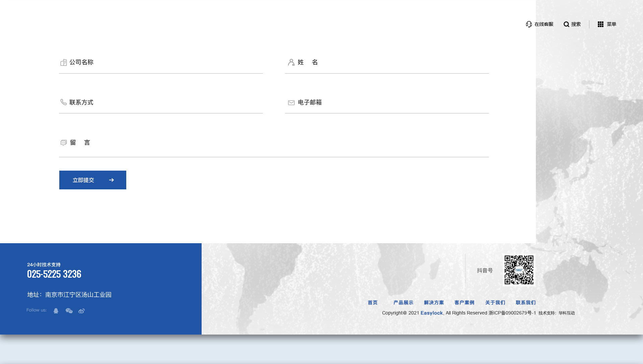The height and width of the screenshot is (364, 643).
Task: Click the arrow on the submit button
Action: click(112, 180)
